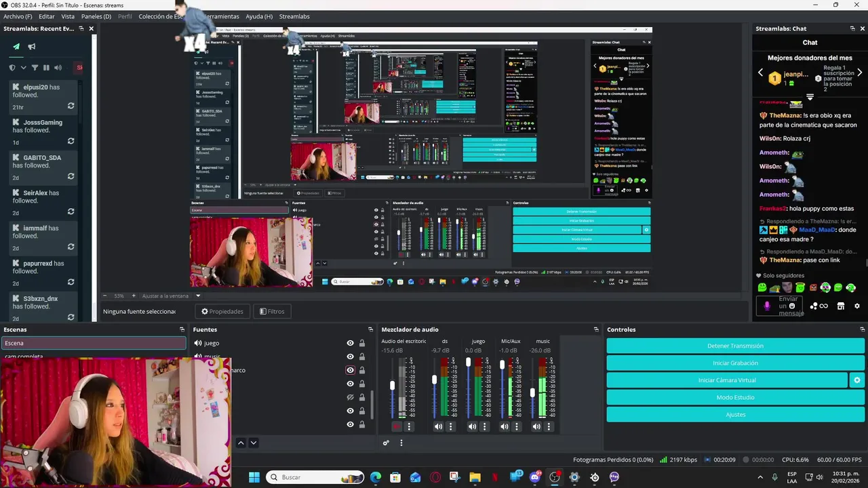Open the Vista menu

click(x=68, y=16)
